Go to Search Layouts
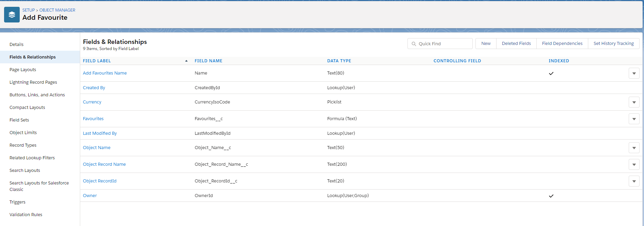Screen dimensions: 644x226 [x=25, y=171]
